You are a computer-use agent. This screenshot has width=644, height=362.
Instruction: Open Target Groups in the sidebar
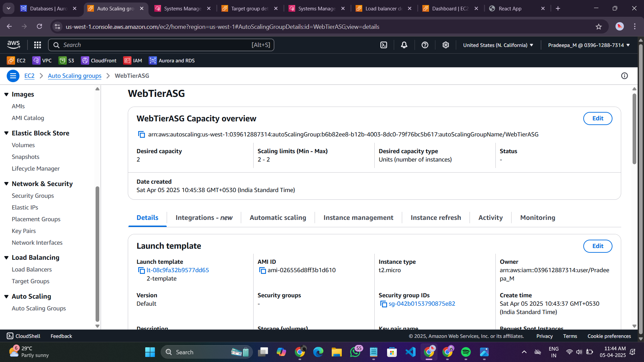(x=31, y=281)
